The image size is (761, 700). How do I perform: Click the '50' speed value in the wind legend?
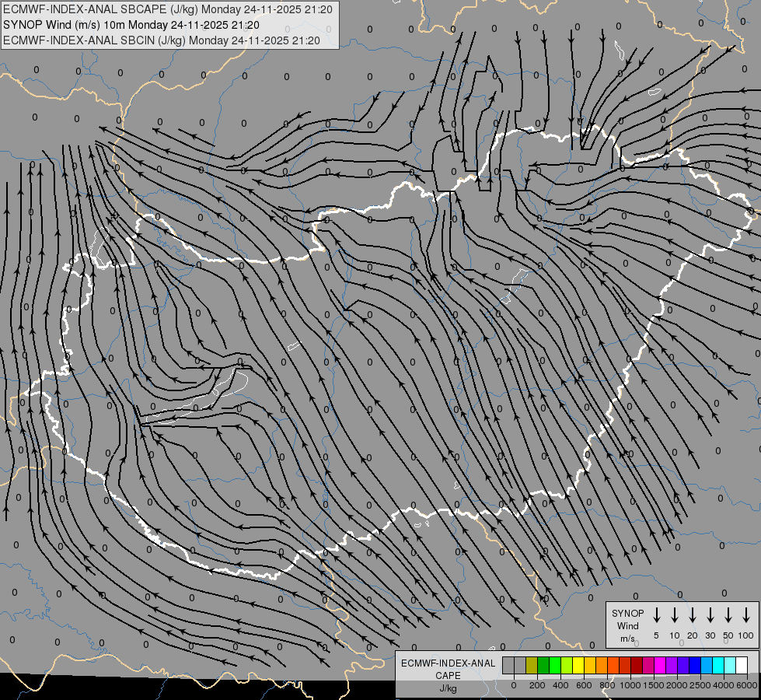tap(728, 635)
